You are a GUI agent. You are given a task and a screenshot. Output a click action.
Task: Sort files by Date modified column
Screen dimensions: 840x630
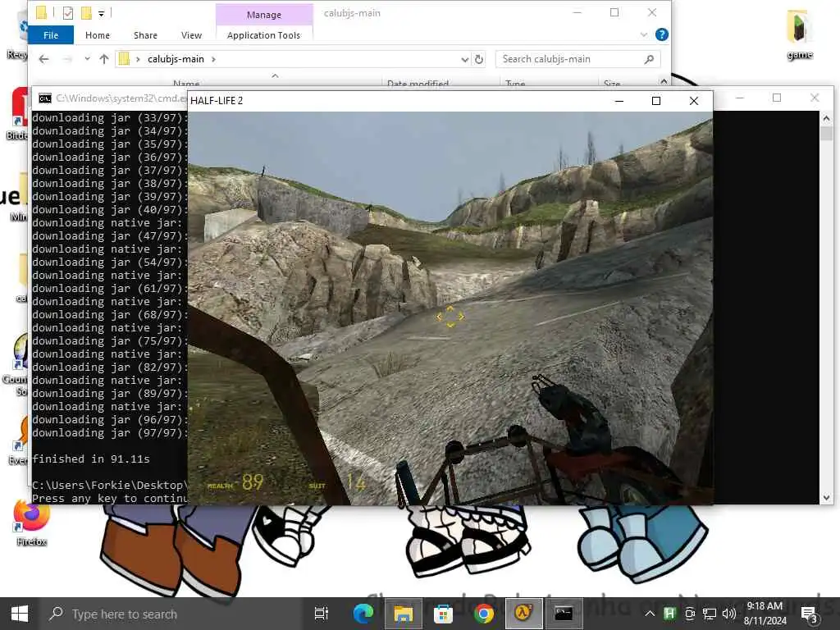click(x=418, y=83)
